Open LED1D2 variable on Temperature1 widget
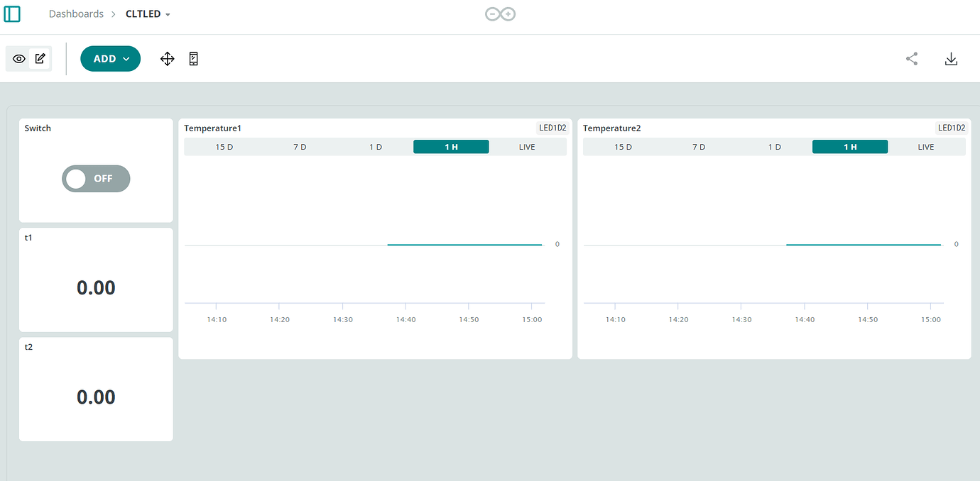980x481 pixels. click(x=552, y=127)
